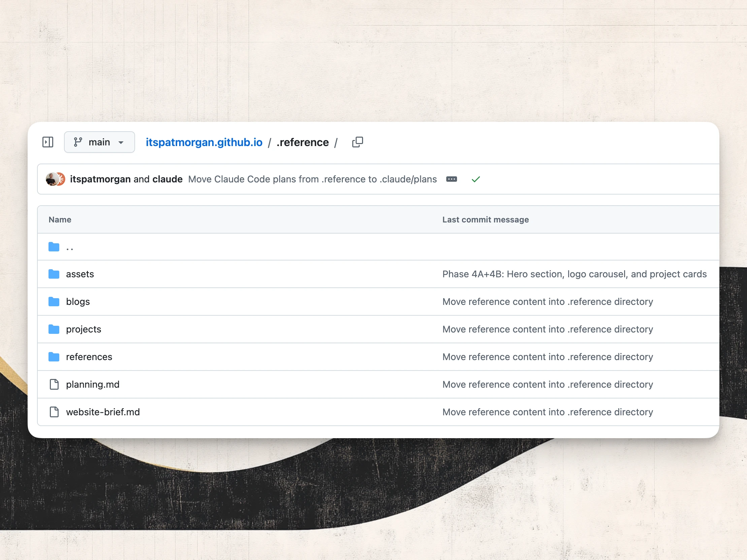This screenshot has height=560, width=747.
Task: Click the folder icon of the parent '..' row
Action: pyautogui.click(x=54, y=247)
